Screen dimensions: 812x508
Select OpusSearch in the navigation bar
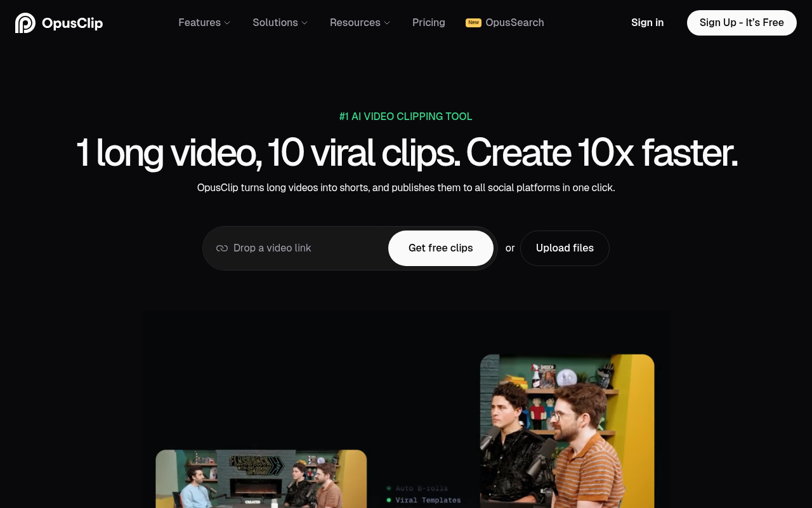coord(514,22)
